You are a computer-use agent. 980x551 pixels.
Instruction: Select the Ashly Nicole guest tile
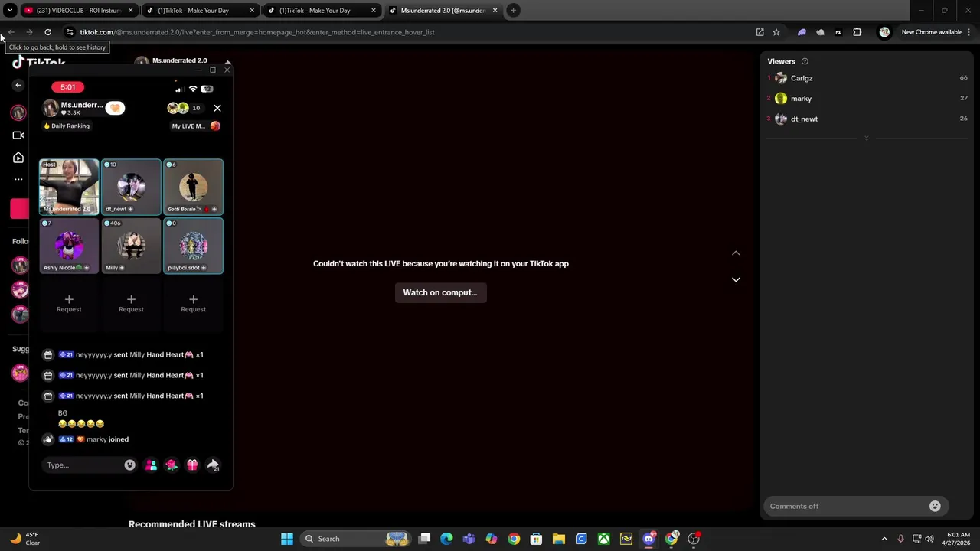tap(69, 246)
